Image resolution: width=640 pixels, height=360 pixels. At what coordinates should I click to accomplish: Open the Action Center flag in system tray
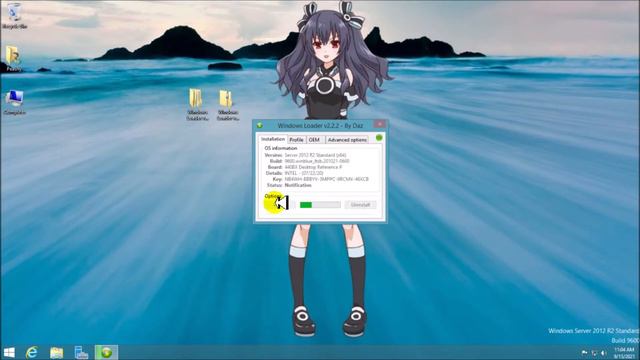584,353
